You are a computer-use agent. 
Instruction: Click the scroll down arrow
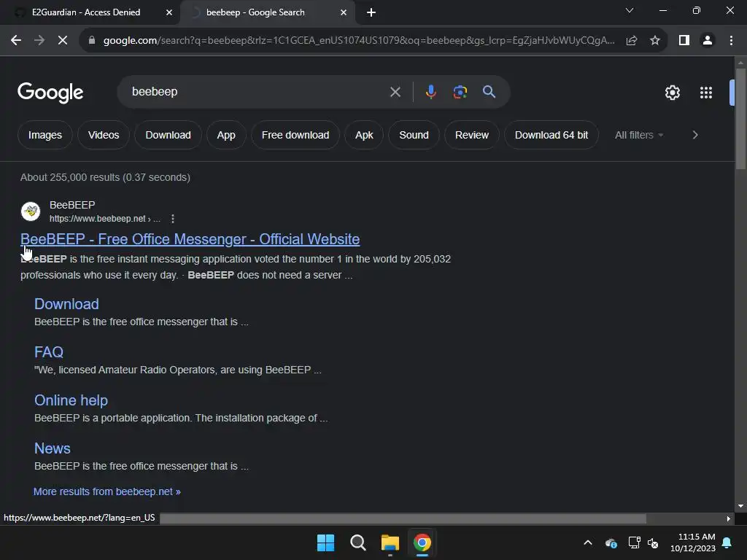pos(740,506)
